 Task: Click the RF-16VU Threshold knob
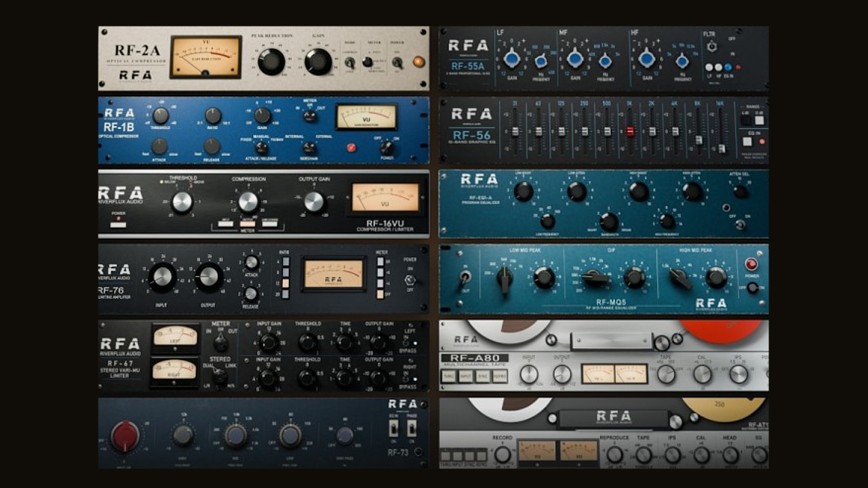182,202
